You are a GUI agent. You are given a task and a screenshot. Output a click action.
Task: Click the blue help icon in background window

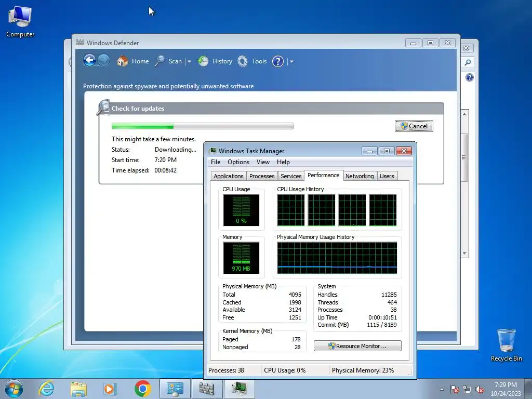[x=470, y=78]
